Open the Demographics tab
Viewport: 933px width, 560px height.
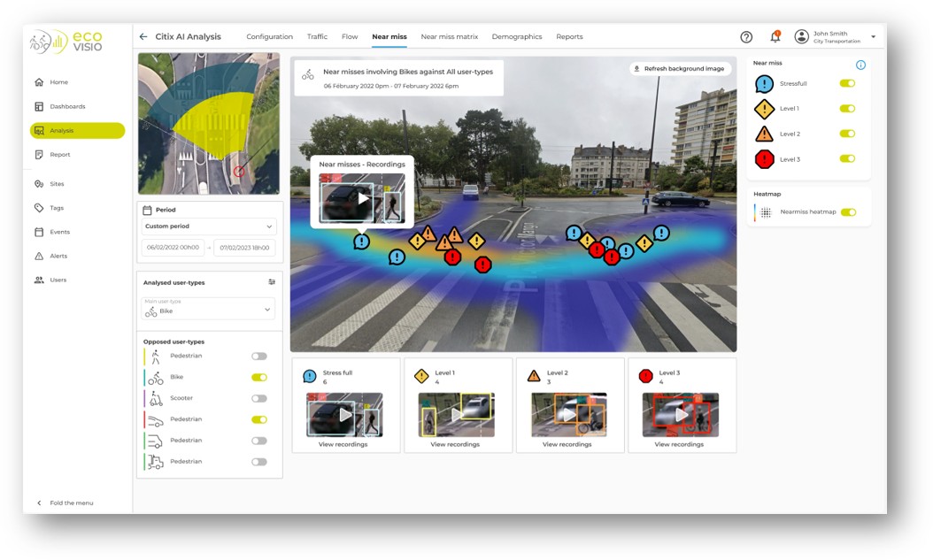pos(516,37)
